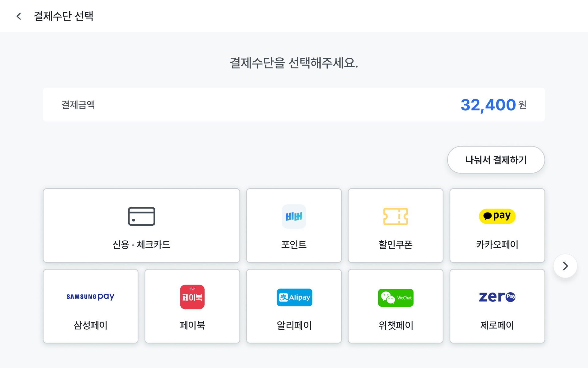The width and height of the screenshot is (588, 368).
Task: Tap the 위챗페이 payment tile
Action: (395, 306)
